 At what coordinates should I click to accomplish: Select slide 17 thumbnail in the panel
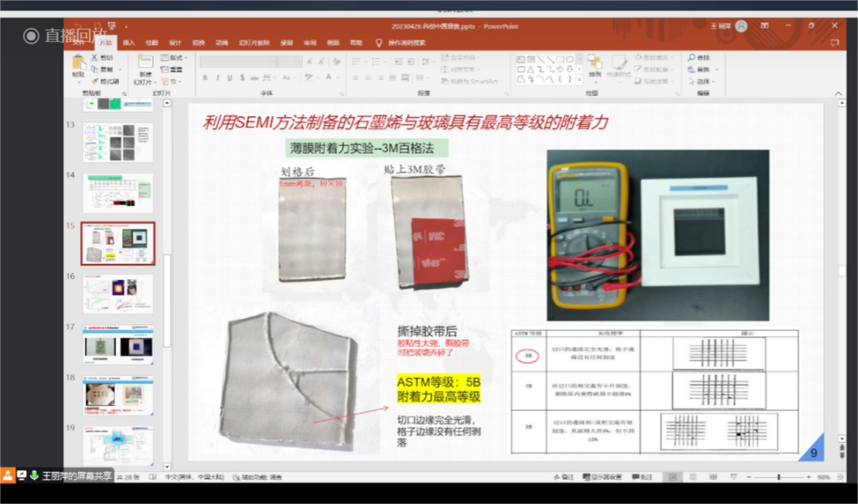[118, 346]
